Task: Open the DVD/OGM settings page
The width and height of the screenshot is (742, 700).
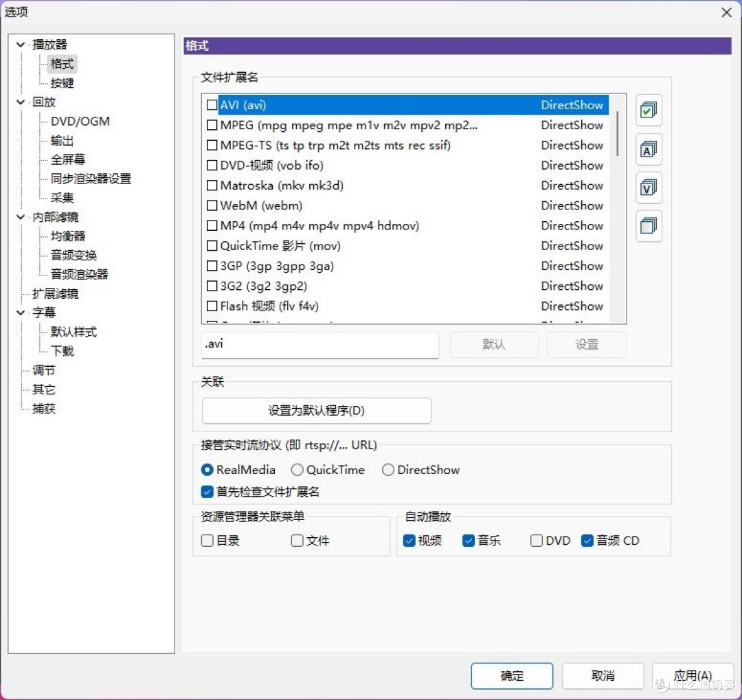Action: tap(80, 122)
